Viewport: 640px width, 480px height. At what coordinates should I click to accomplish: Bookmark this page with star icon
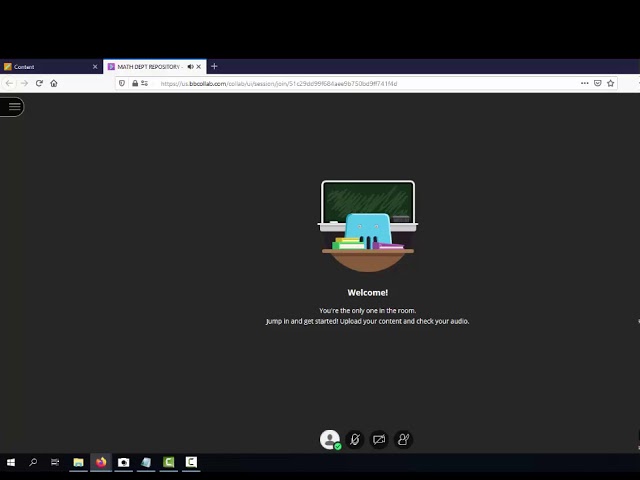611,83
